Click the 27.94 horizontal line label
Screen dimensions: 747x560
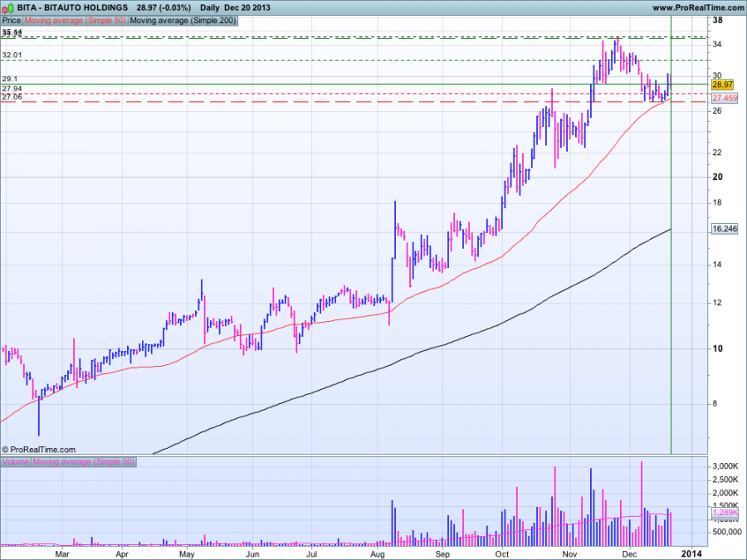(x=12, y=89)
